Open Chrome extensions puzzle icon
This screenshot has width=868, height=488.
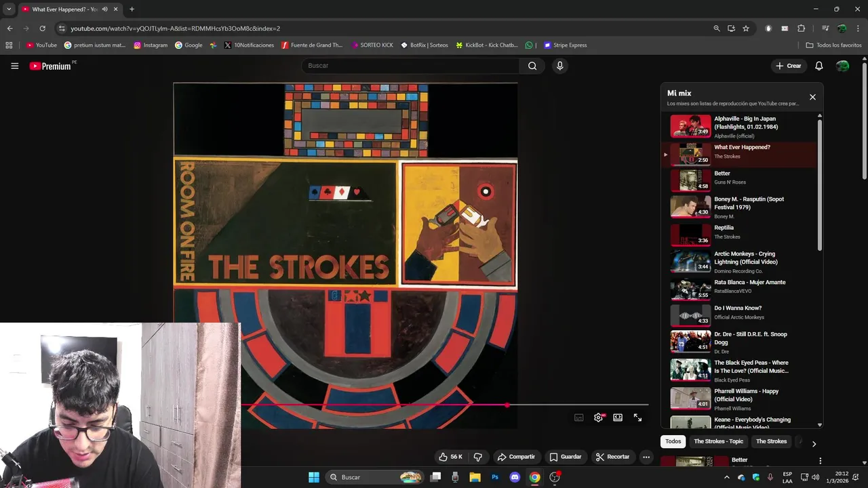[x=801, y=28]
